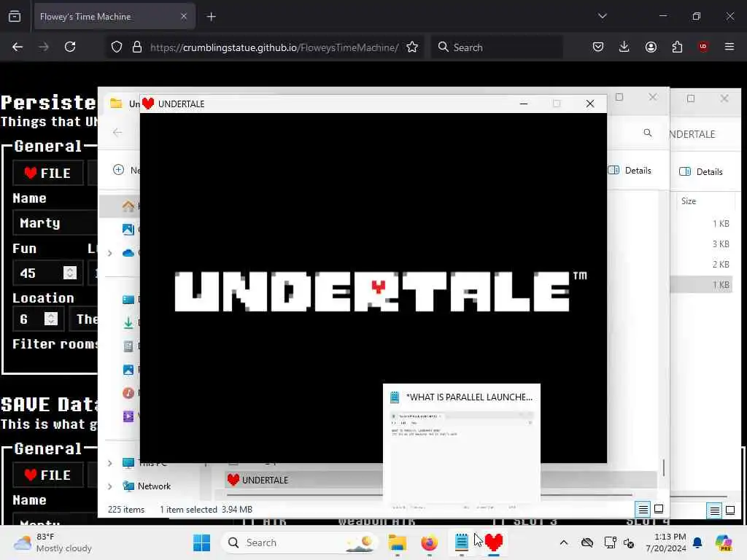
Task: Select the OneDrive cloud sidebar icon
Action: pyautogui.click(x=128, y=252)
